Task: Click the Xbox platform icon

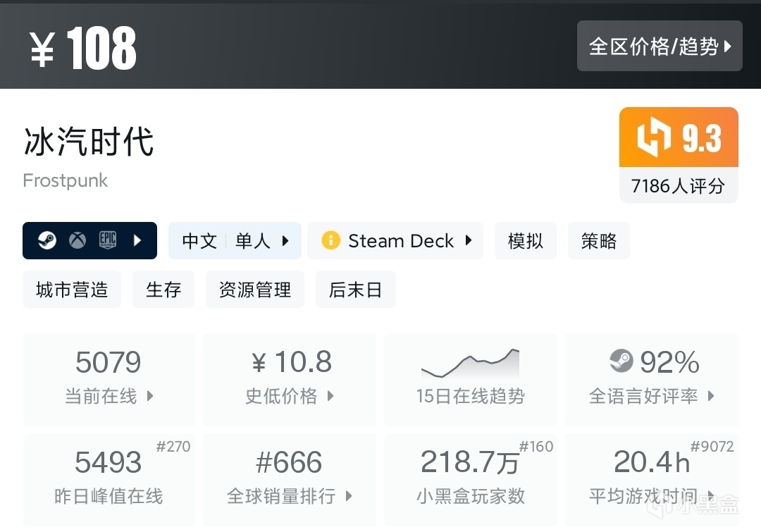Action: click(78, 241)
